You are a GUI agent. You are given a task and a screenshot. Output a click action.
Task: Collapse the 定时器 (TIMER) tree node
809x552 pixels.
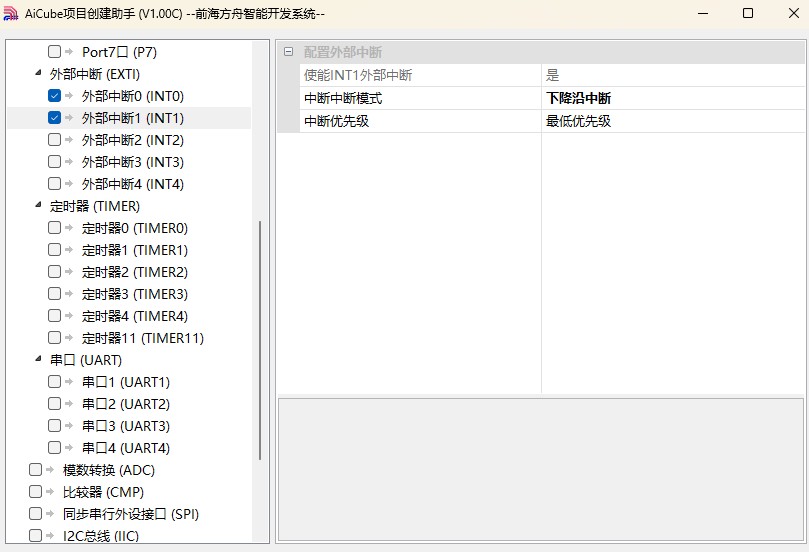click(x=38, y=205)
